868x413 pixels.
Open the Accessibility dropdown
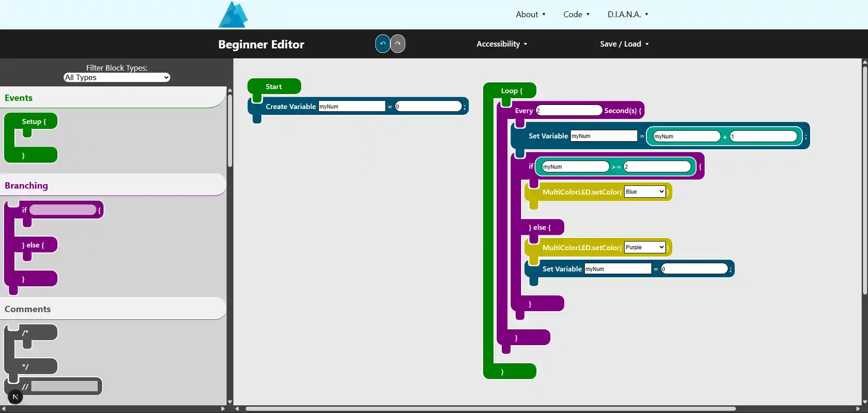coord(501,43)
